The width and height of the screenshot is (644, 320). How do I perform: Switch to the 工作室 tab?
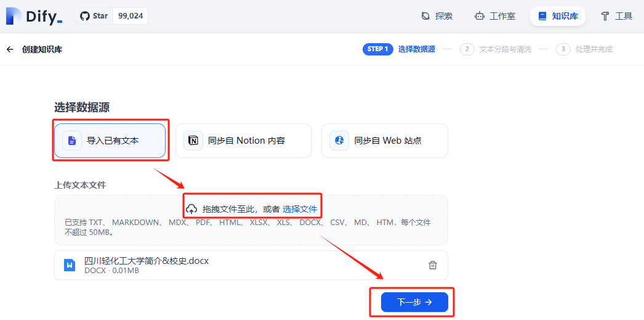[494, 16]
